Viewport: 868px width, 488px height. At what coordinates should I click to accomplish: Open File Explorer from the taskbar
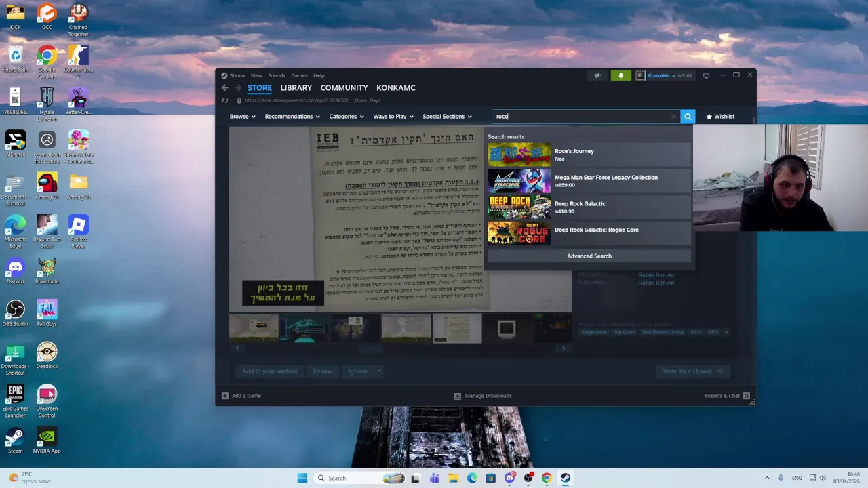point(453,479)
